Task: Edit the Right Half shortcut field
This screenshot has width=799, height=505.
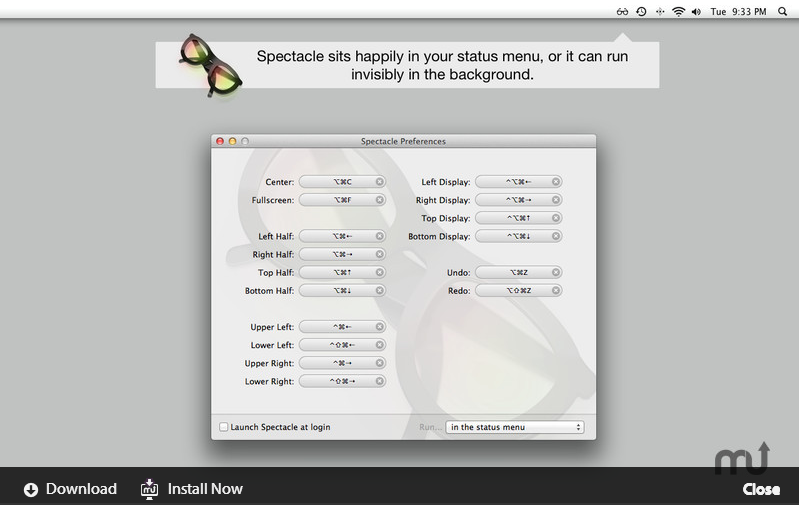Action: point(342,254)
